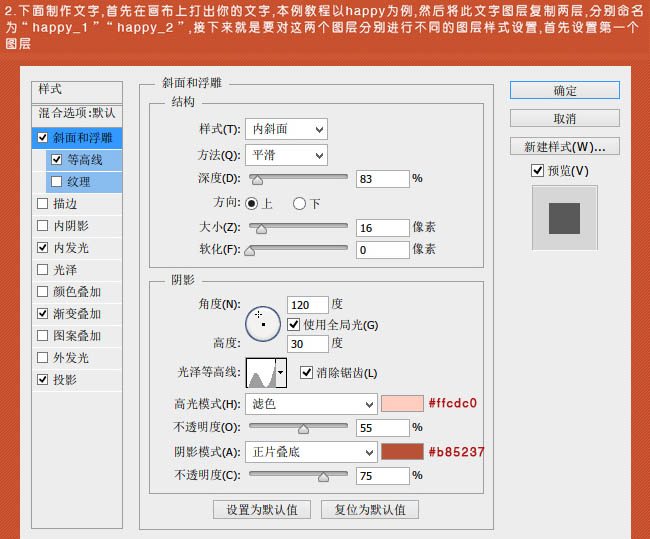Select the 纹理 sub-item label

[x=79, y=182]
